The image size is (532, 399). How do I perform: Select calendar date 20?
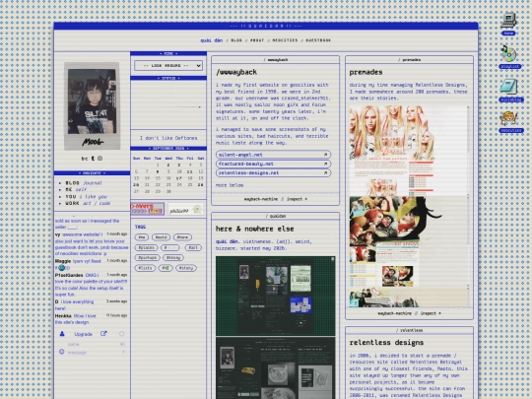(x=136, y=185)
